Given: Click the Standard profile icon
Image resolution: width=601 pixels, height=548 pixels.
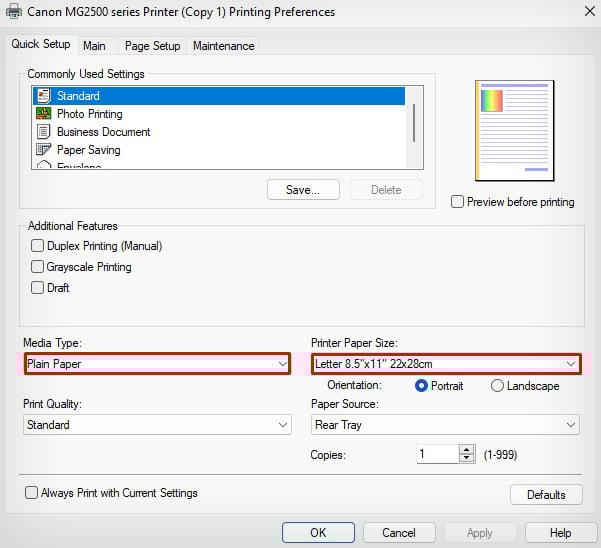Looking at the screenshot, I should (x=44, y=96).
